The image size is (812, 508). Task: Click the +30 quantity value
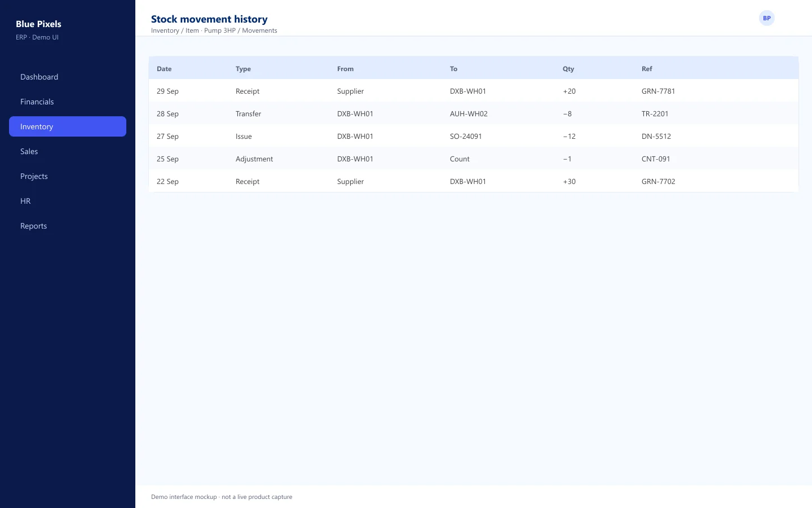pos(569,181)
